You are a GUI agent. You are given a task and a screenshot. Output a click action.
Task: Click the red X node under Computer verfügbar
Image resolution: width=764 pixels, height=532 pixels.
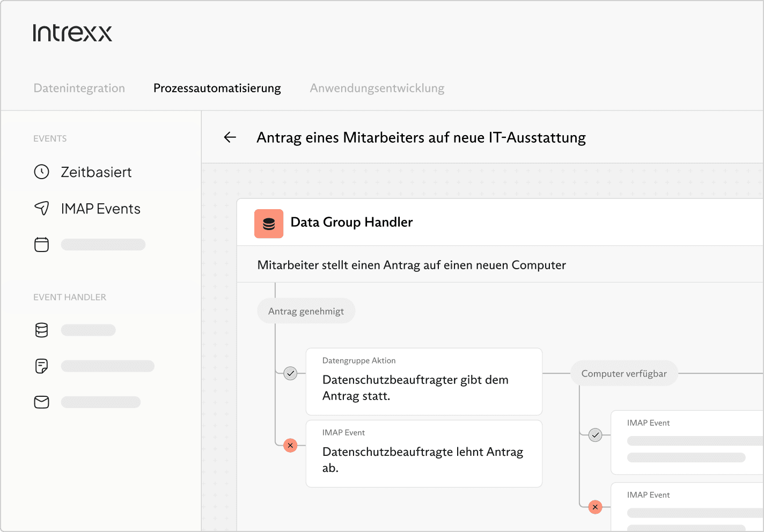(595, 507)
